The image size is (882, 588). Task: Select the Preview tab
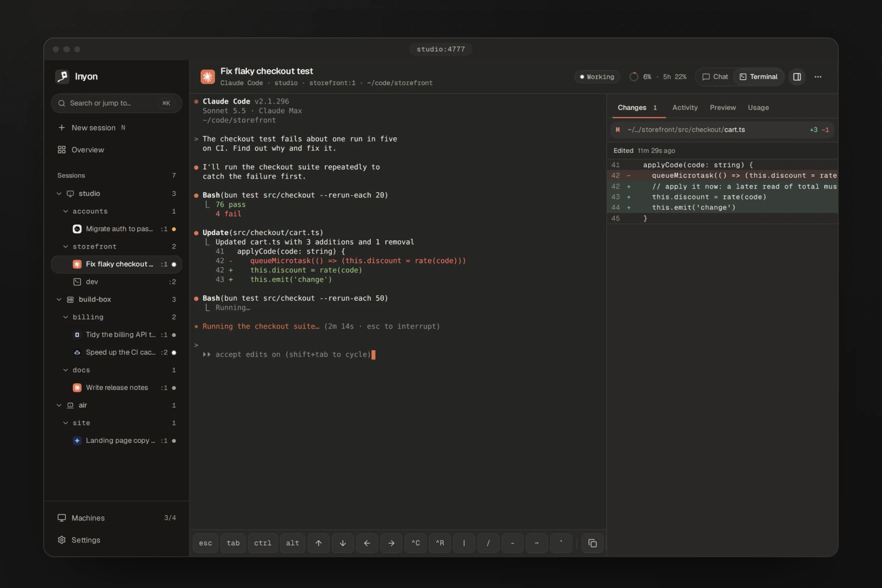(x=723, y=108)
